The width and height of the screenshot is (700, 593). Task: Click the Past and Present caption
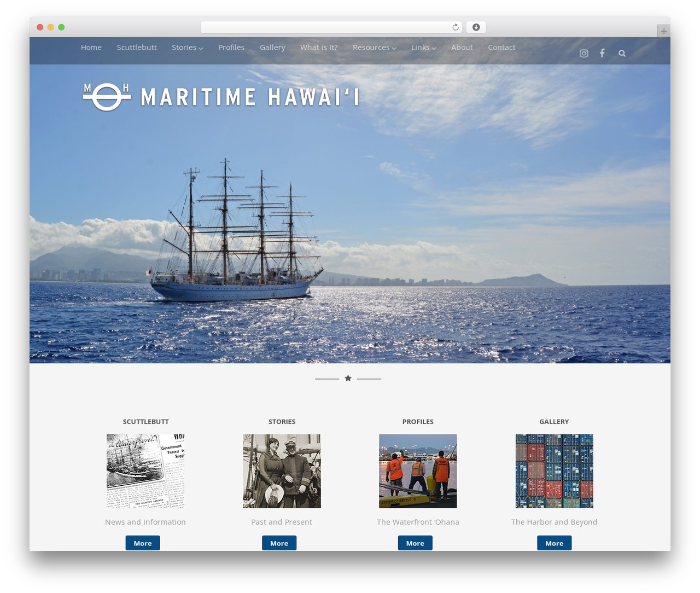(x=282, y=522)
